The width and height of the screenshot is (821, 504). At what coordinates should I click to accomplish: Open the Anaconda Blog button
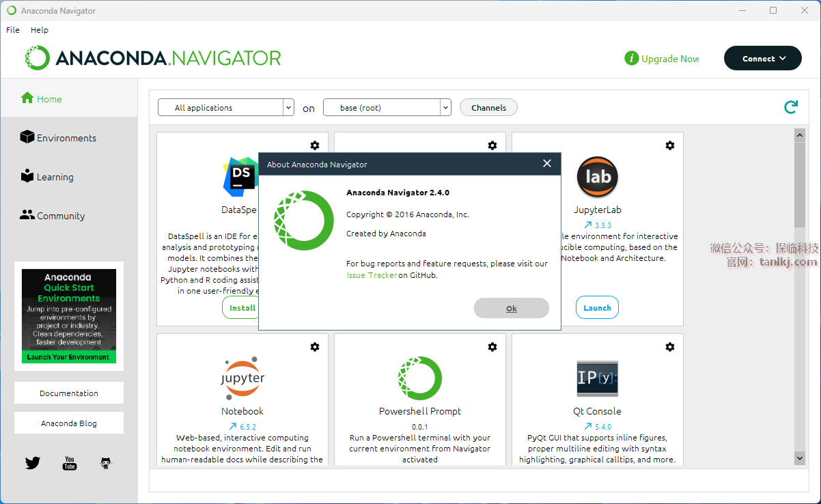[x=69, y=423]
